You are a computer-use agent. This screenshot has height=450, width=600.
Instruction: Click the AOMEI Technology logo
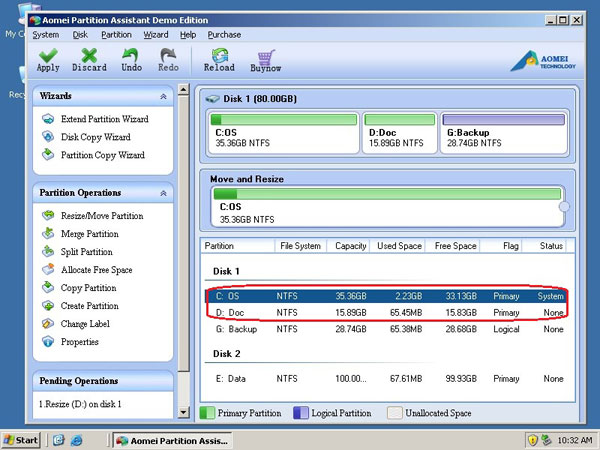point(543,61)
